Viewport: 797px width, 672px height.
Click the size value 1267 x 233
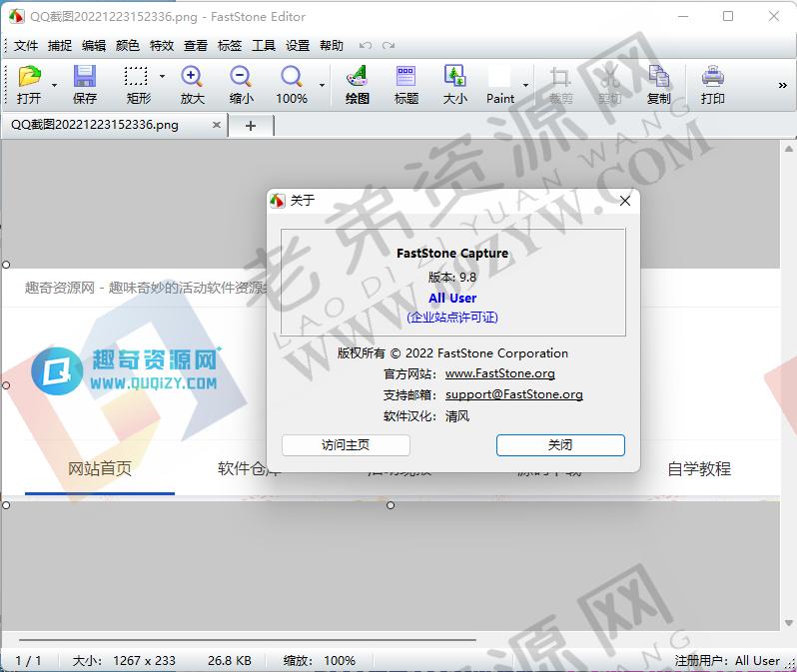click(145, 661)
